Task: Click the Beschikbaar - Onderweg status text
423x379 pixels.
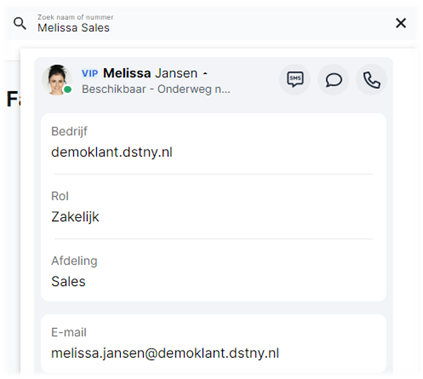Action: coord(156,89)
